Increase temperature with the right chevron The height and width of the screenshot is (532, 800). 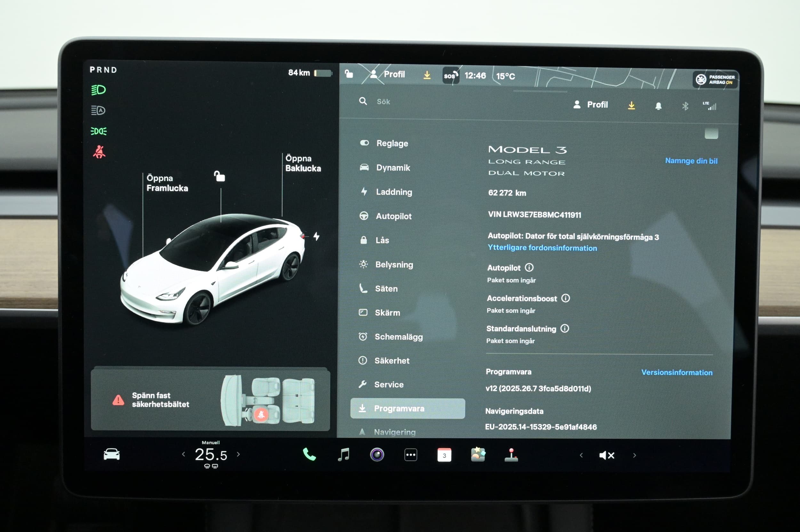click(238, 454)
